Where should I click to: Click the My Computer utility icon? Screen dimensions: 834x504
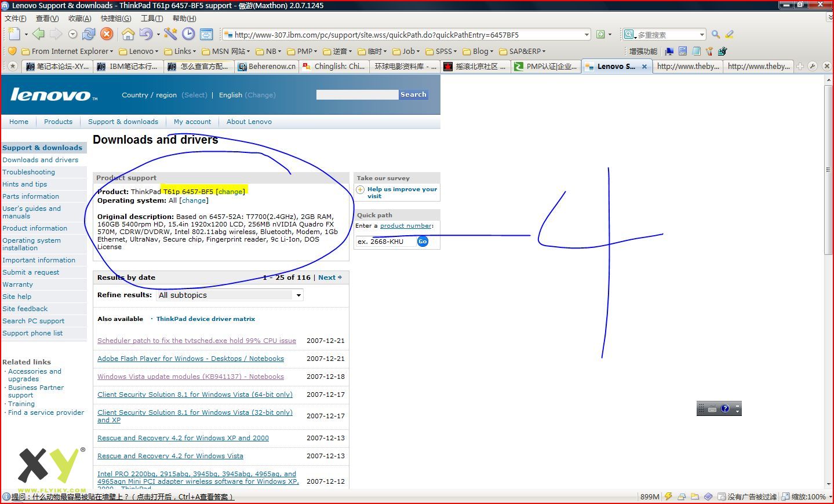click(670, 51)
